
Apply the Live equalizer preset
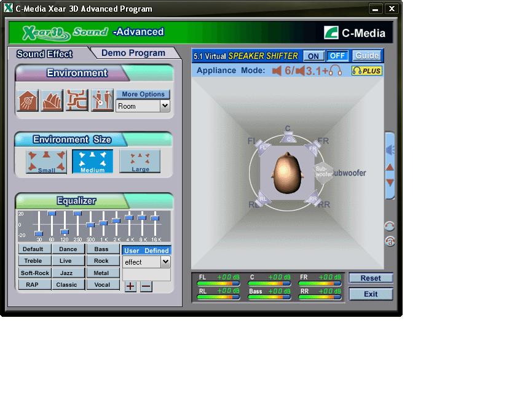68,261
